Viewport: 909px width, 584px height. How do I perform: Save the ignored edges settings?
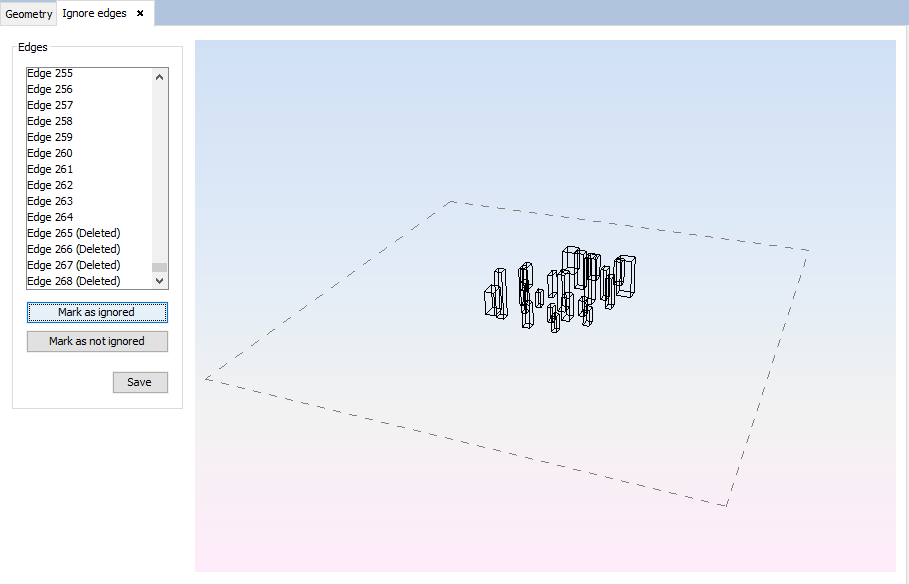[x=140, y=382]
